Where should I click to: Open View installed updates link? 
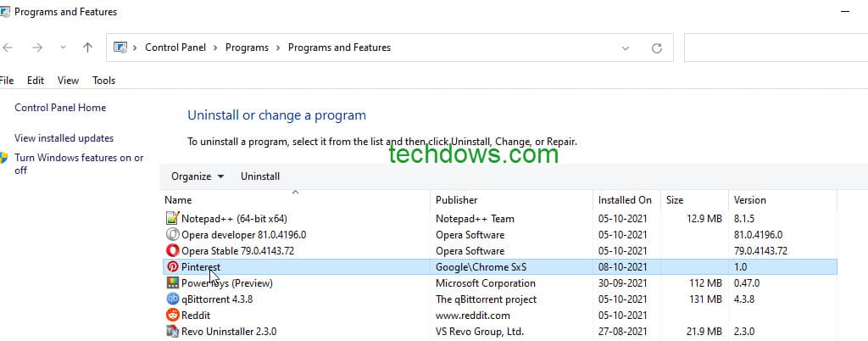64,138
